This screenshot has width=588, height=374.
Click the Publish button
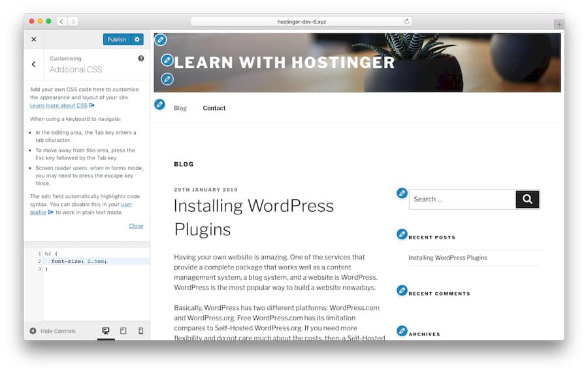[x=117, y=39]
